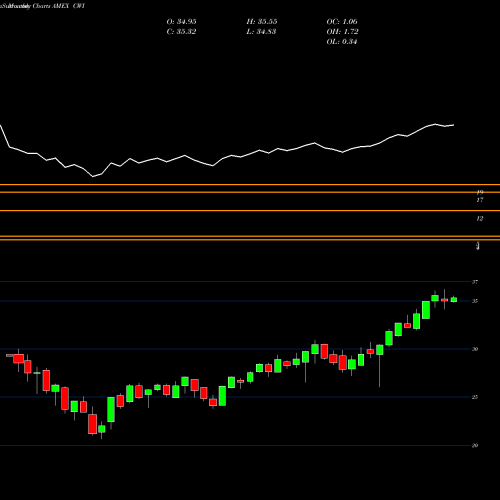The height and width of the screenshot is (500, 500).
Task: Click the OC: 1.06 reading
Action: coord(342,22)
